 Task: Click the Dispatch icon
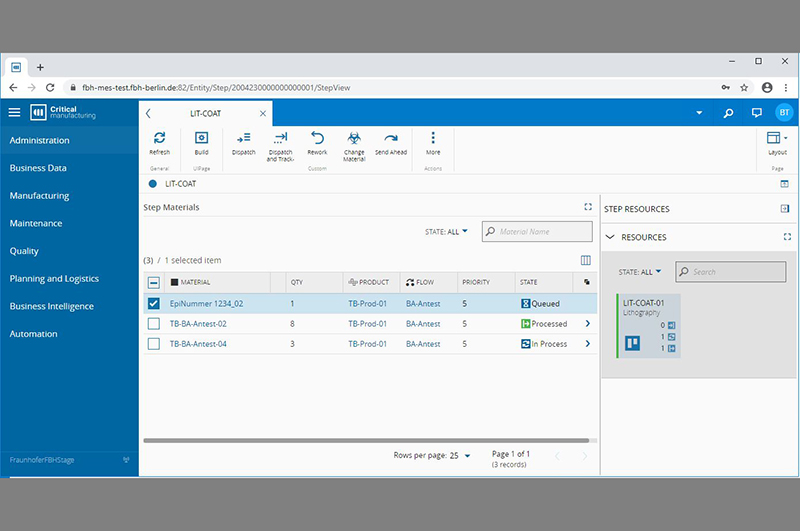click(x=243, y=139)
